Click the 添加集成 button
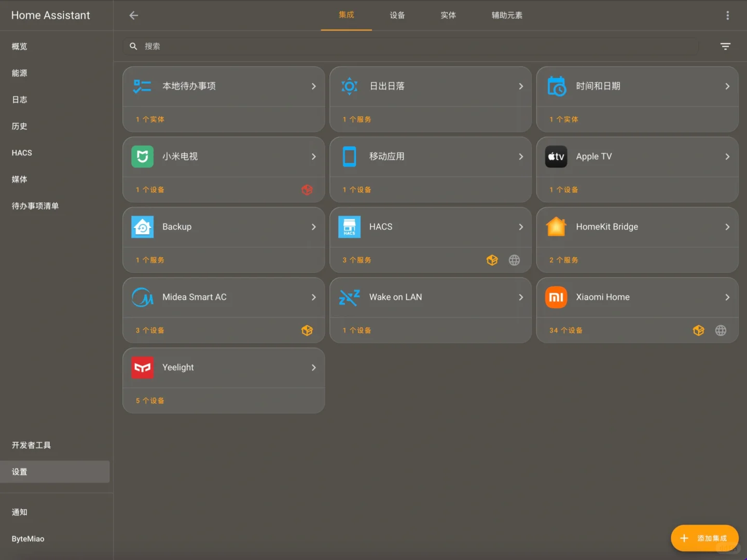747x560 pixels. coord(704,538)
